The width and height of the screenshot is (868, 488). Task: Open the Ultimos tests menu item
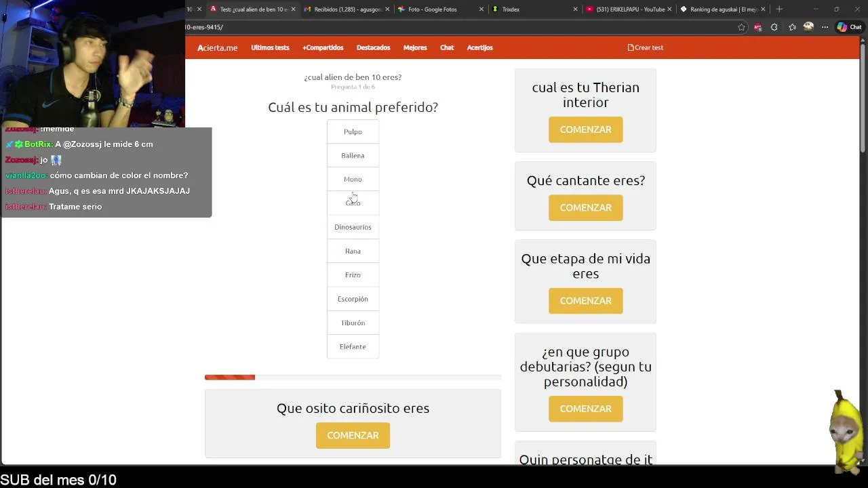(x=270, y=47)
